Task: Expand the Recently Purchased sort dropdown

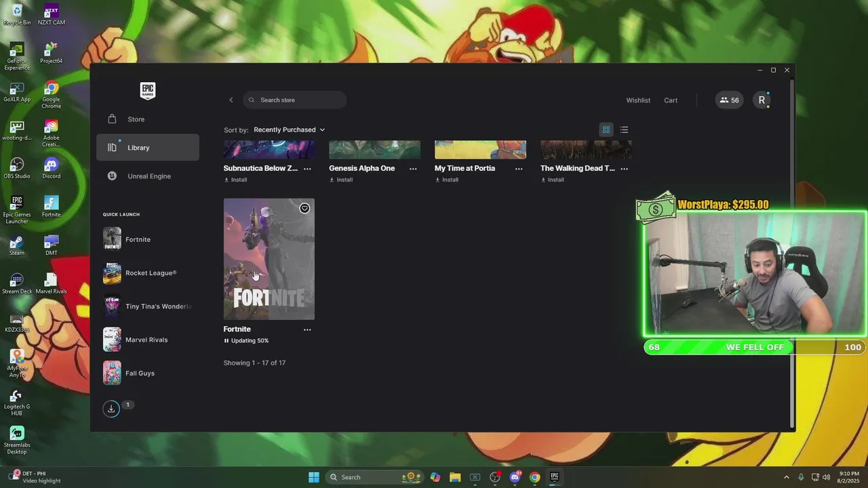Action: pyautogui.click(x=289, y=129)
